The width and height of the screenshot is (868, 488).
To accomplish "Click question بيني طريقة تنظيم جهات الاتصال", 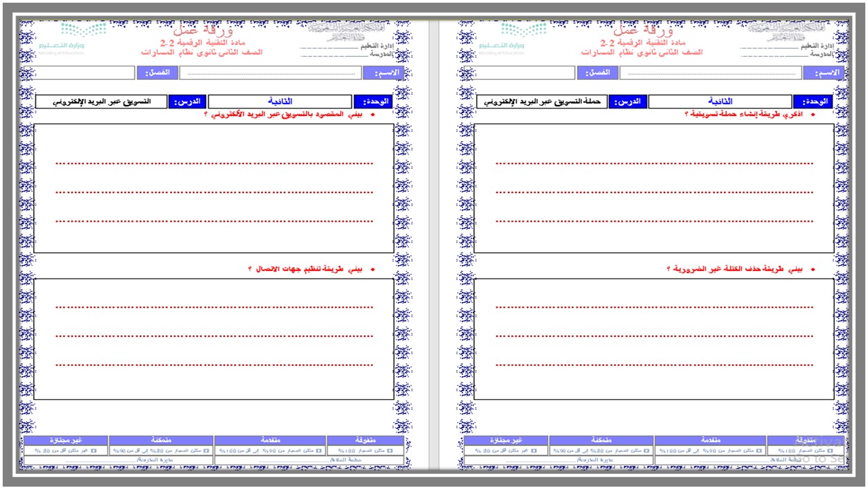I will [x=306, y=269].
